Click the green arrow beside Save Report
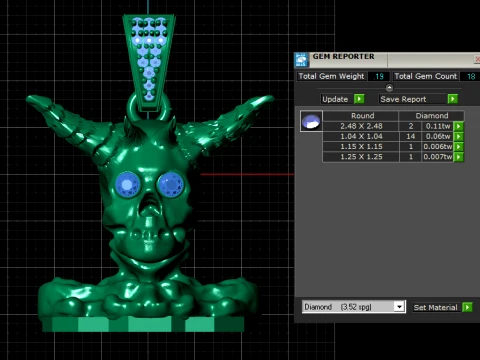The image size is (480, 360). [x=452, y=99]
